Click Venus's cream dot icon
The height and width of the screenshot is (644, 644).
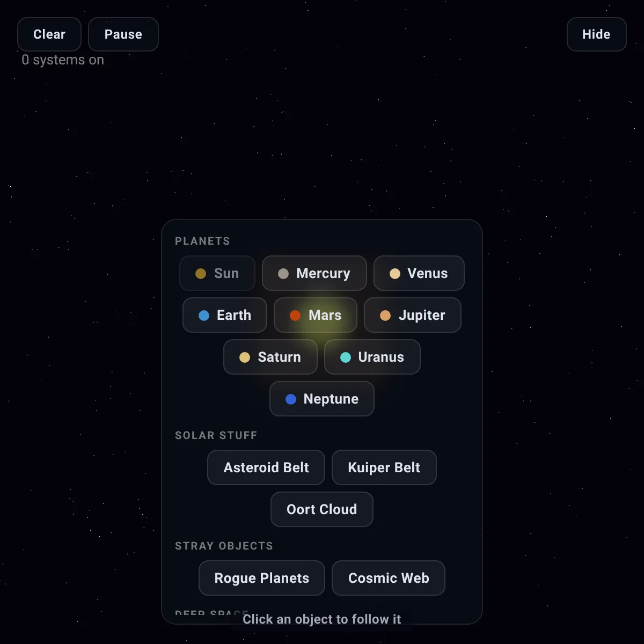[395, 274]
